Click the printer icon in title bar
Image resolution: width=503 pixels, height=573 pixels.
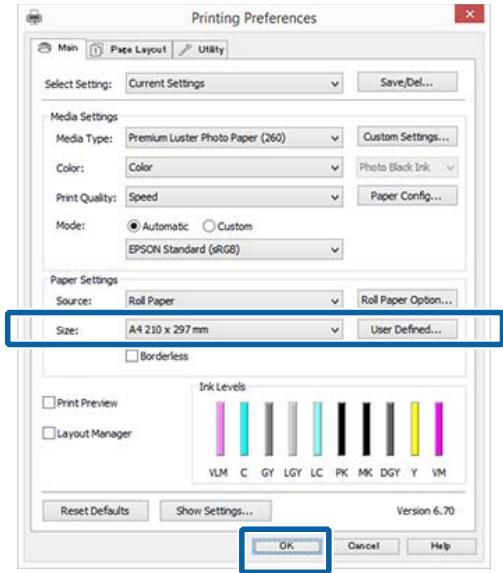tap(34, 17)
